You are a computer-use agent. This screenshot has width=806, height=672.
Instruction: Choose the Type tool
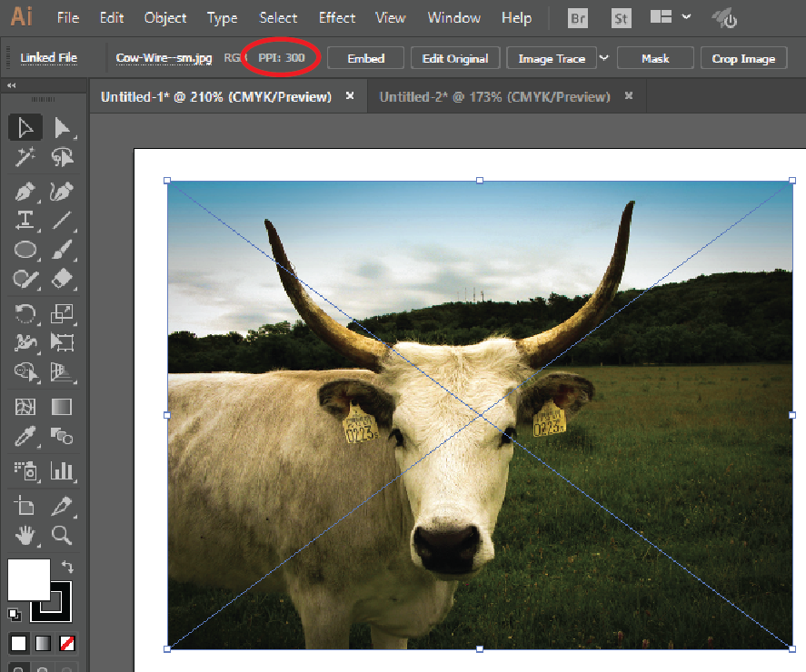pos(25,220)
